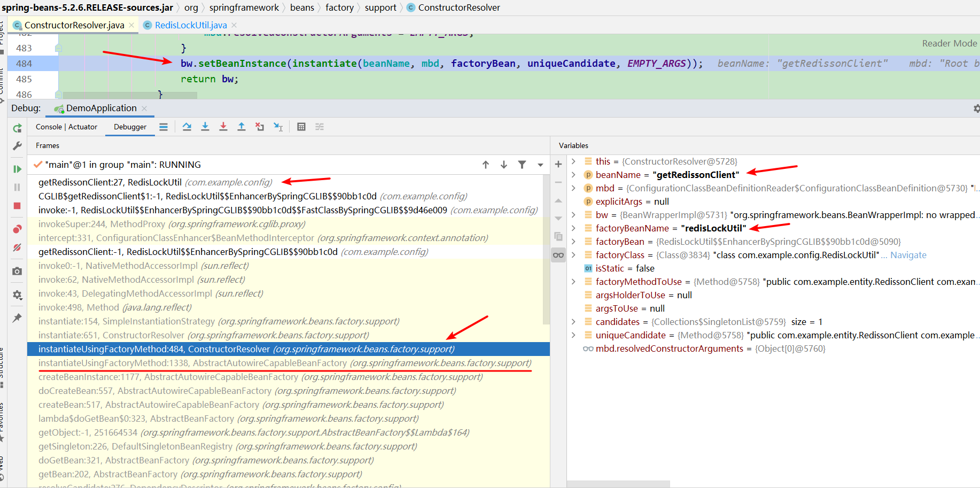Click Reader Mode in the editor

[x=949, y=43]
